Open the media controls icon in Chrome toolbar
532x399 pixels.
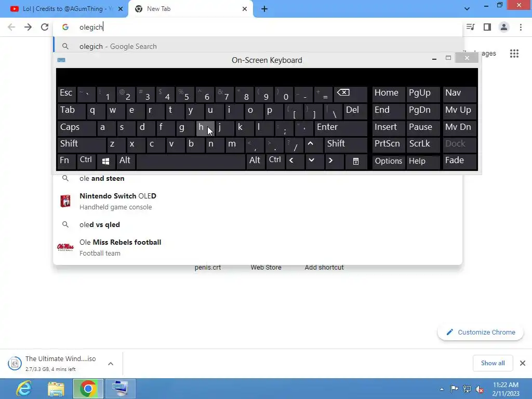point(470,27)
